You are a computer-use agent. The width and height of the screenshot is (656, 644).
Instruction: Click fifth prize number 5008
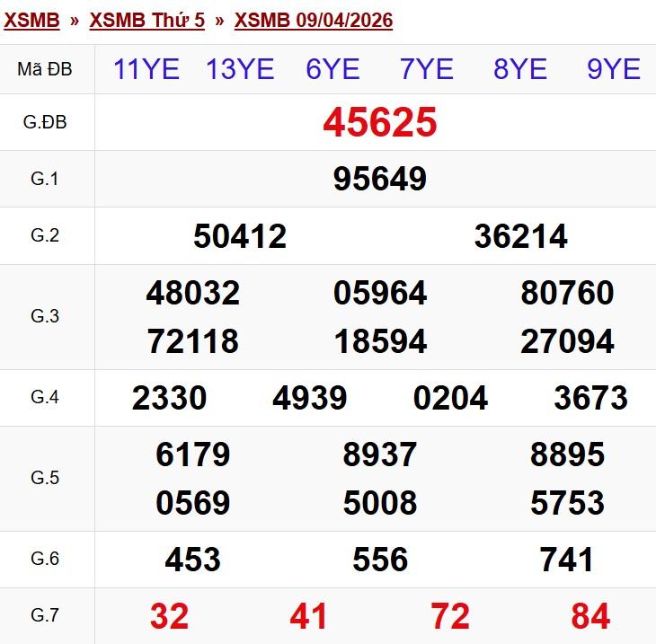coord(380,503)
